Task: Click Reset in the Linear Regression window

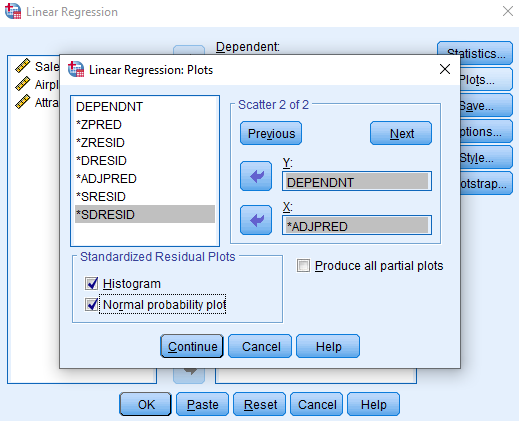Action: (260, 404)
